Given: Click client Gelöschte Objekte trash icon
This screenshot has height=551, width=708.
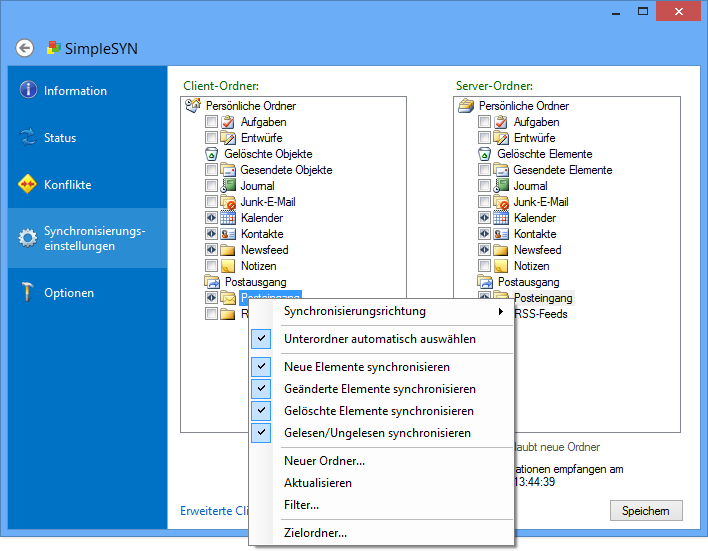Looking at the screenshot, I should (211, 154).
